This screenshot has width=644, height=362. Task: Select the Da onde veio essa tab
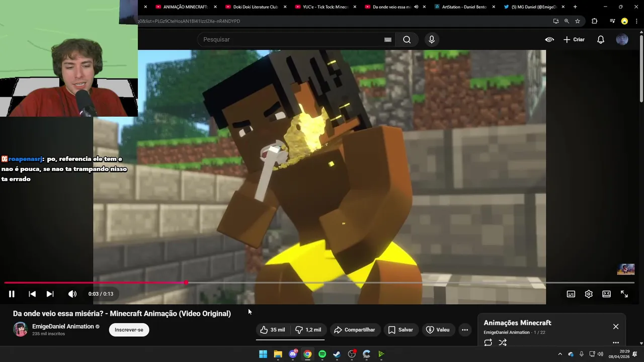[391, 7]
